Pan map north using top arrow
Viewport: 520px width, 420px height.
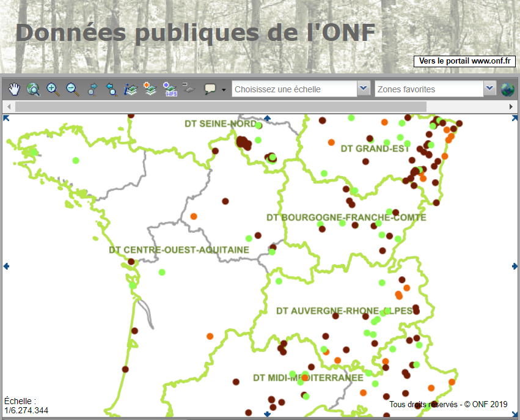pyautogui.click(x=267, y=118)
